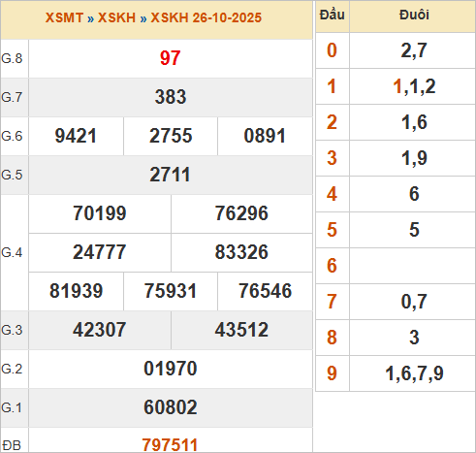
Task: Click the G.4 number 70199
Action: [x=100, y=213]
